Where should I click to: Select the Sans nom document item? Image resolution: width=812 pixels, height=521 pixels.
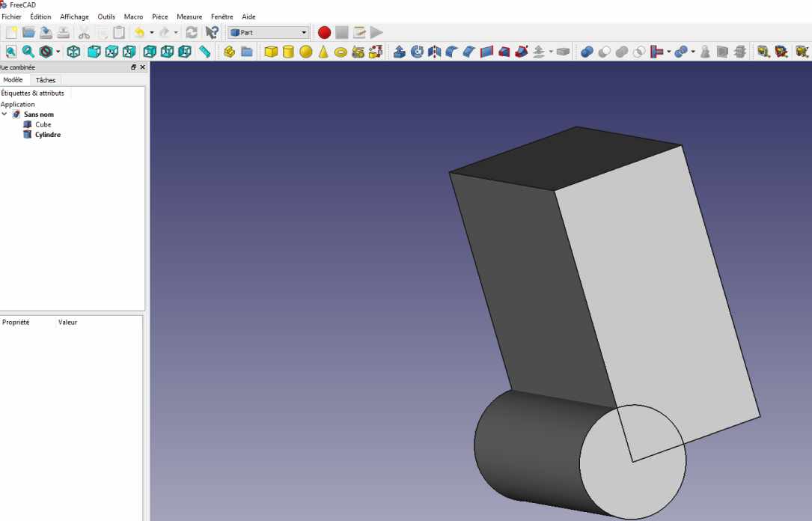pos(39,115)
